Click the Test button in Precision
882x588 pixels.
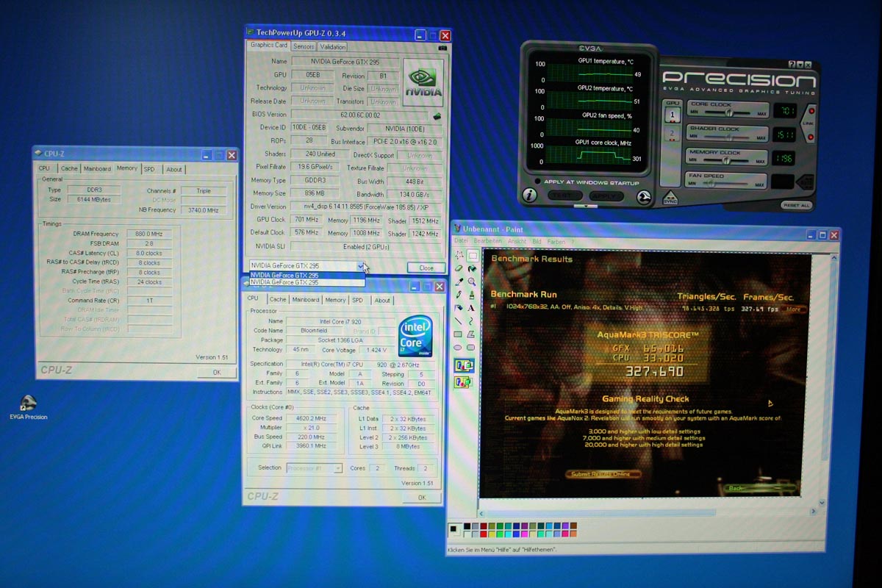[565, 196]
